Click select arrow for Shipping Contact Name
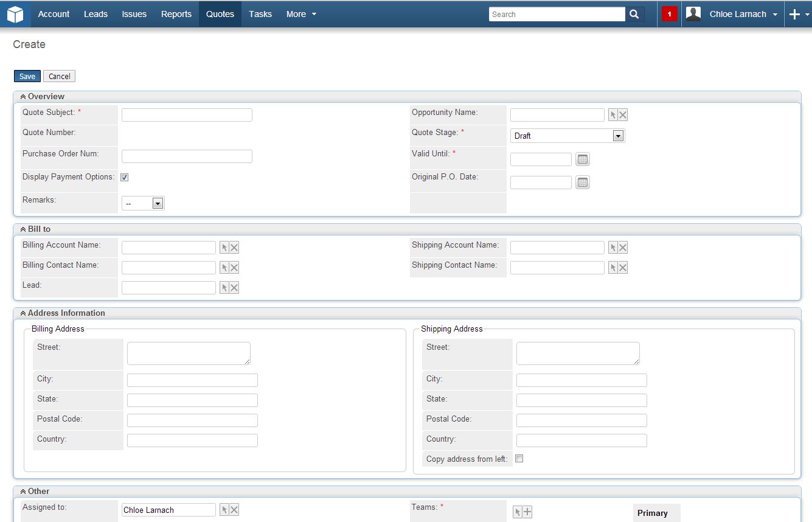 click(x=613, y=268)
